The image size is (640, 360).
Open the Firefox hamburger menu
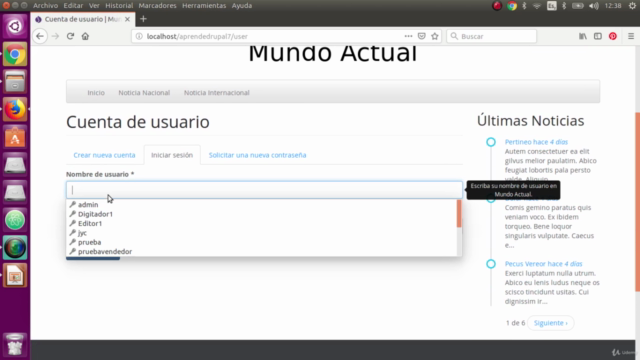coord(631,36)
